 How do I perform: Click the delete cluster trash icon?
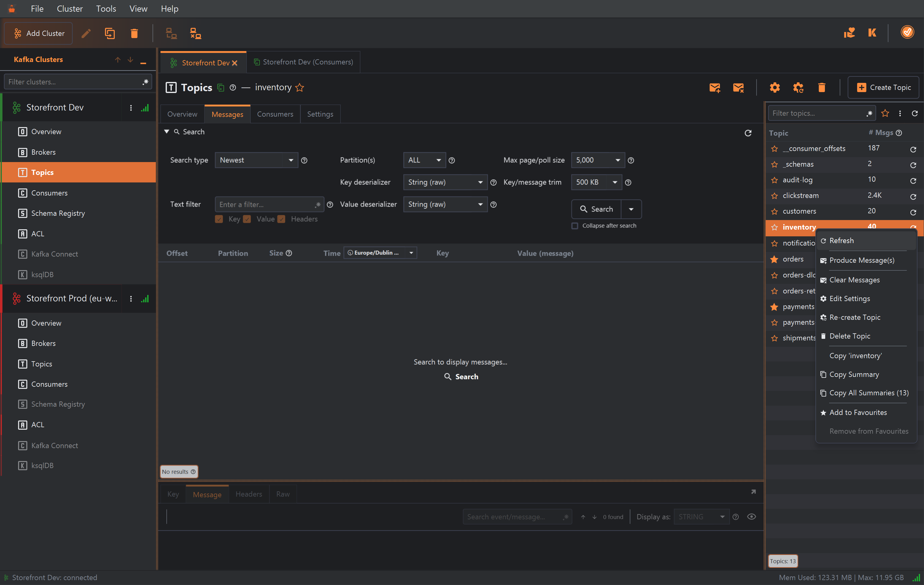134,33
